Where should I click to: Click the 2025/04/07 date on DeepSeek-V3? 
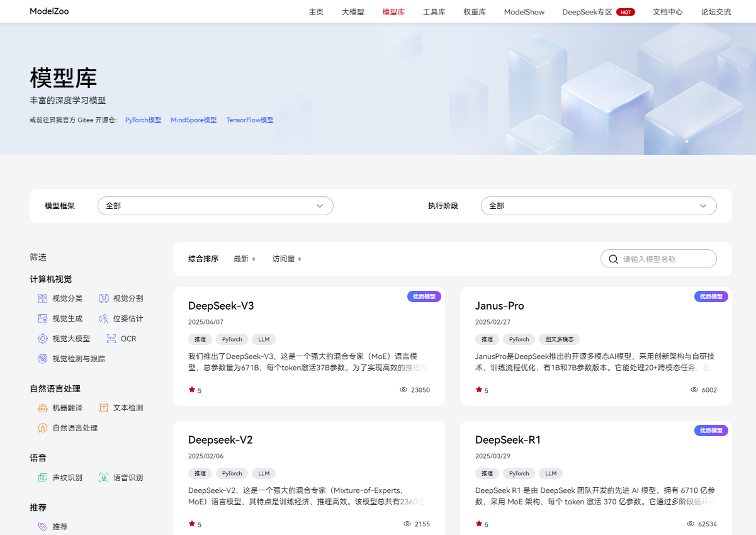[x=206, y=322]
